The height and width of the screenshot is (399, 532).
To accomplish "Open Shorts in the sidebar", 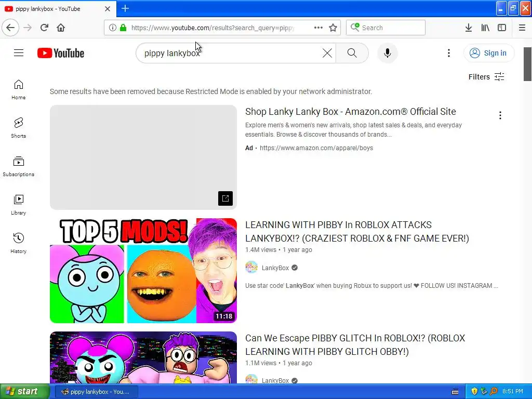I will point(18,128).
